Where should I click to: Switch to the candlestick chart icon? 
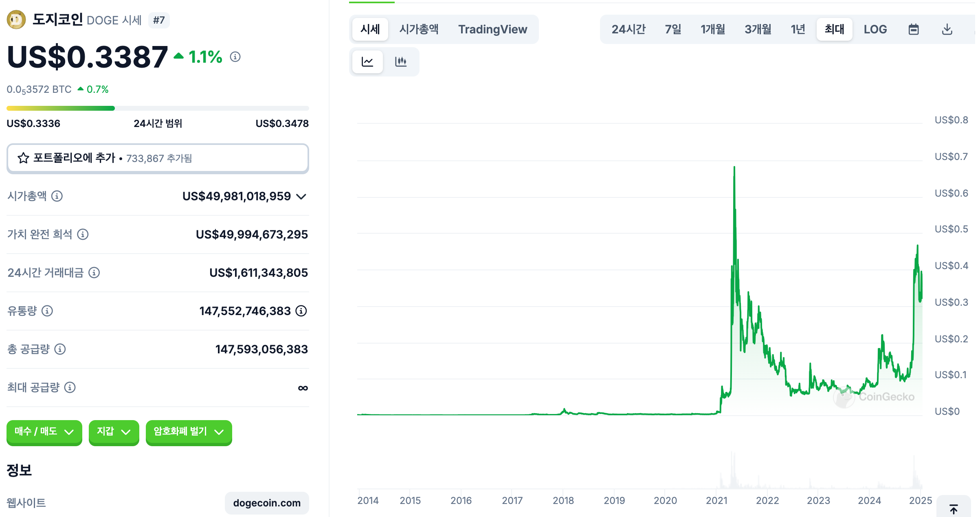point(401,61)
